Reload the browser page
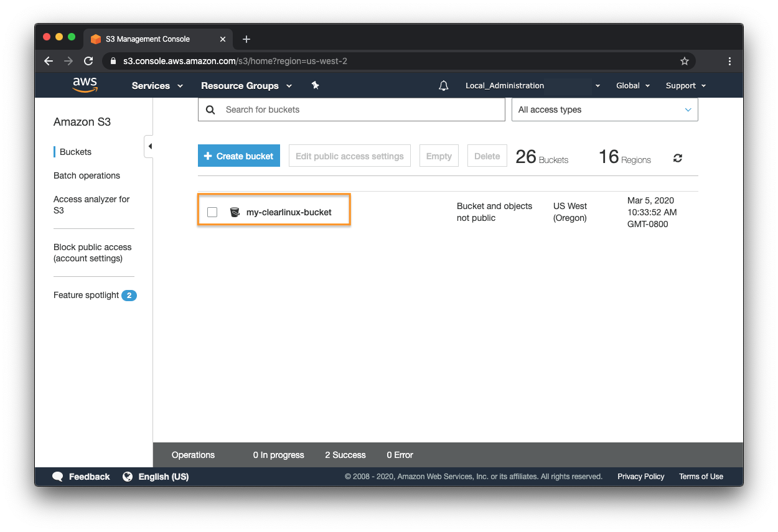 (x=88, y=61)
